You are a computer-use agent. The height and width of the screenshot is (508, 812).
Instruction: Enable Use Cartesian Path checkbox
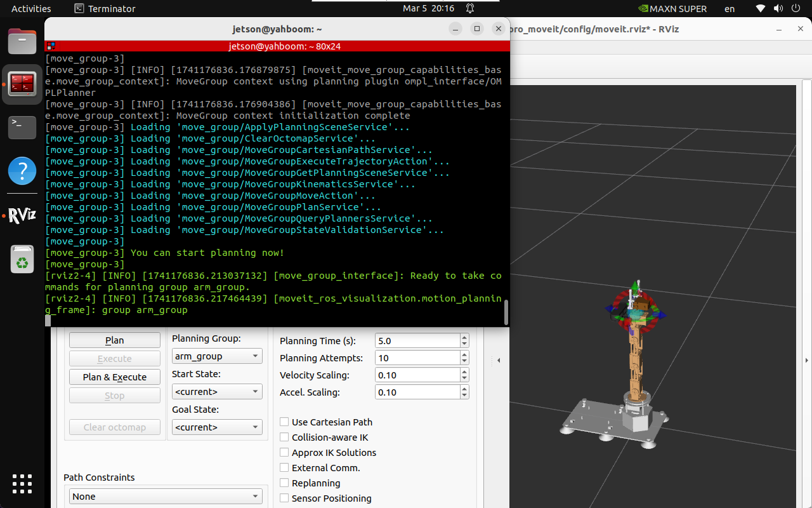point(285,422)
